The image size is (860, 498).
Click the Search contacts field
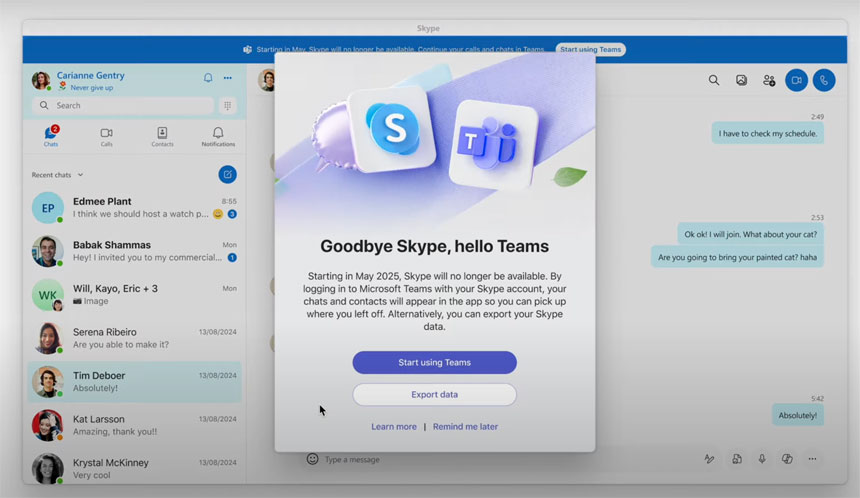(x=123, y=105)
